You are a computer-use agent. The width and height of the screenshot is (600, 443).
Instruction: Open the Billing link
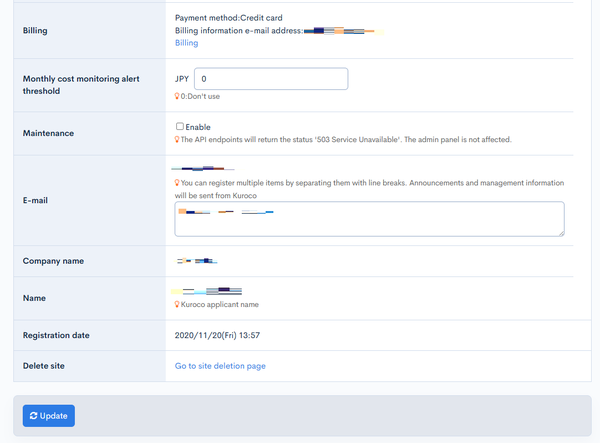click(x=186, y=43)
